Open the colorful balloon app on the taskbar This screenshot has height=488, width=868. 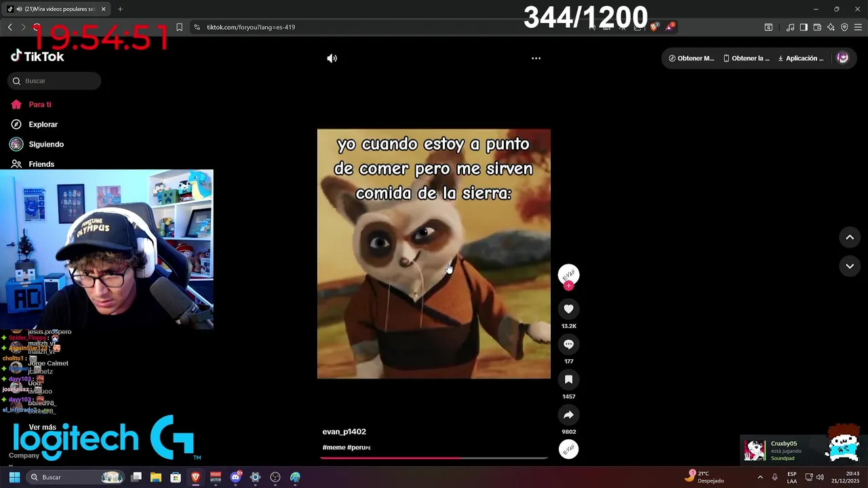295,477
